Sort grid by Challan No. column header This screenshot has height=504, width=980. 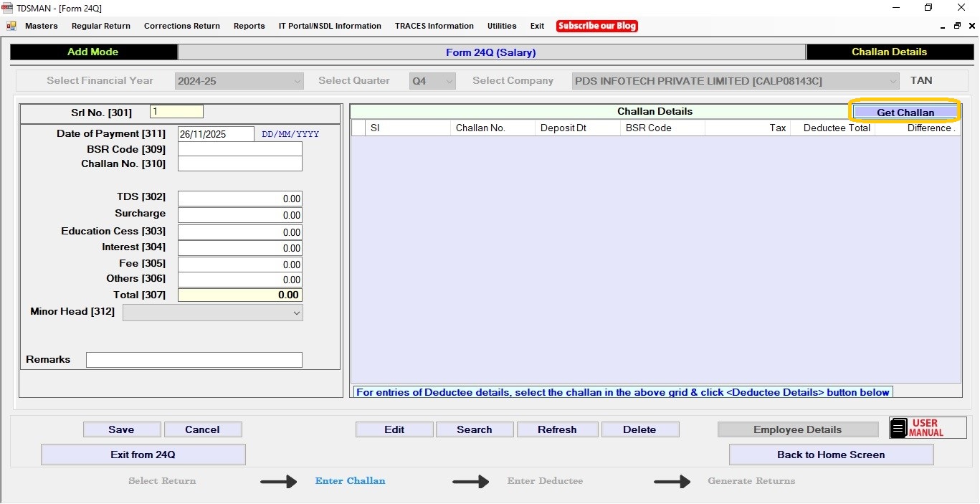tap(492, 128)
